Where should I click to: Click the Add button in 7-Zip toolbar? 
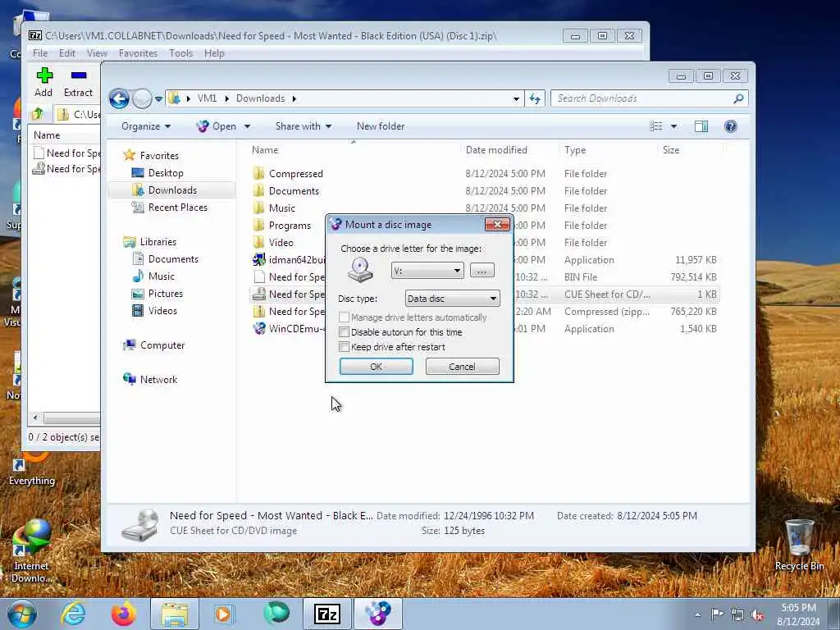[x=44, y=82]
